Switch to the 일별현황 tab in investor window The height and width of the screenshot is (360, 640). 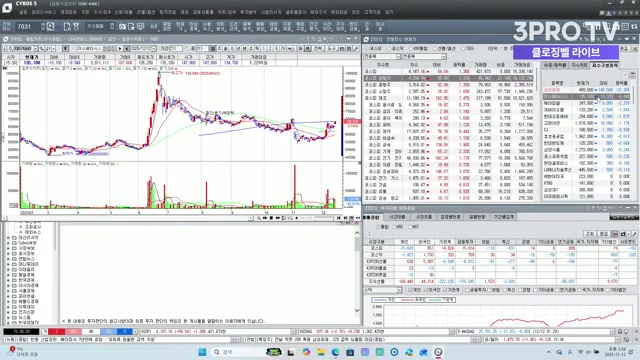click(x=477, y=217)
